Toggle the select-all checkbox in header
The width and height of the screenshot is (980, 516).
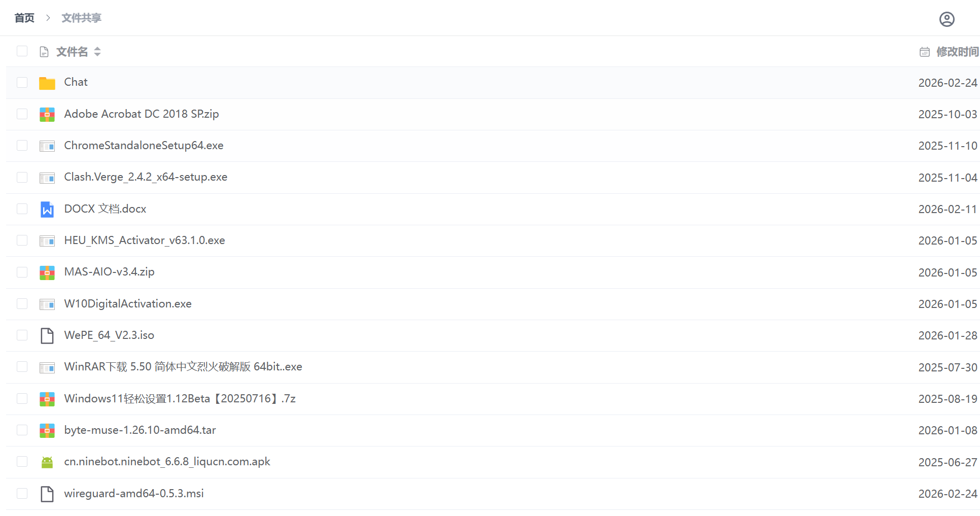pyautogui.click(x=22, y=51)
